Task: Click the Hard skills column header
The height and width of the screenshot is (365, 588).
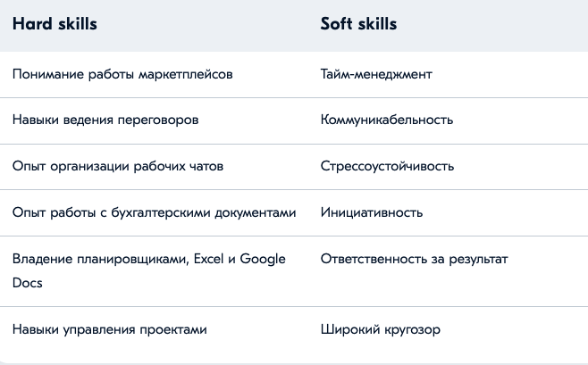Action: pos(55,24)
